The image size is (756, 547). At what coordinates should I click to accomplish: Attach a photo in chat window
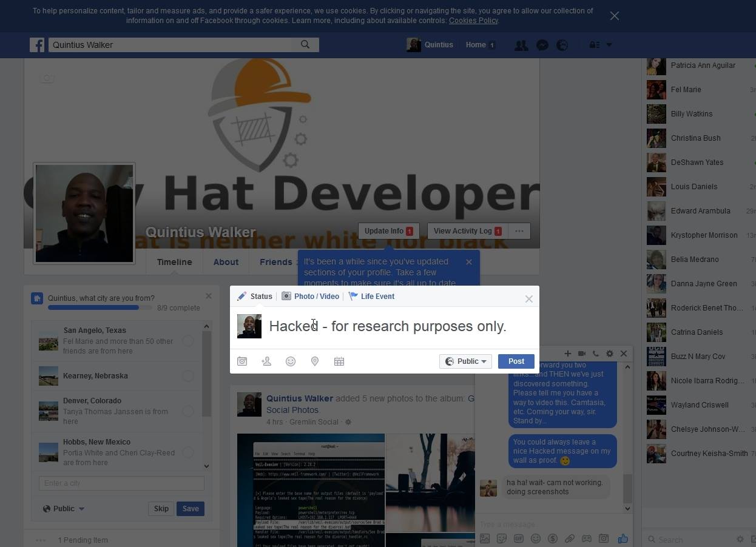click(485, 539)
